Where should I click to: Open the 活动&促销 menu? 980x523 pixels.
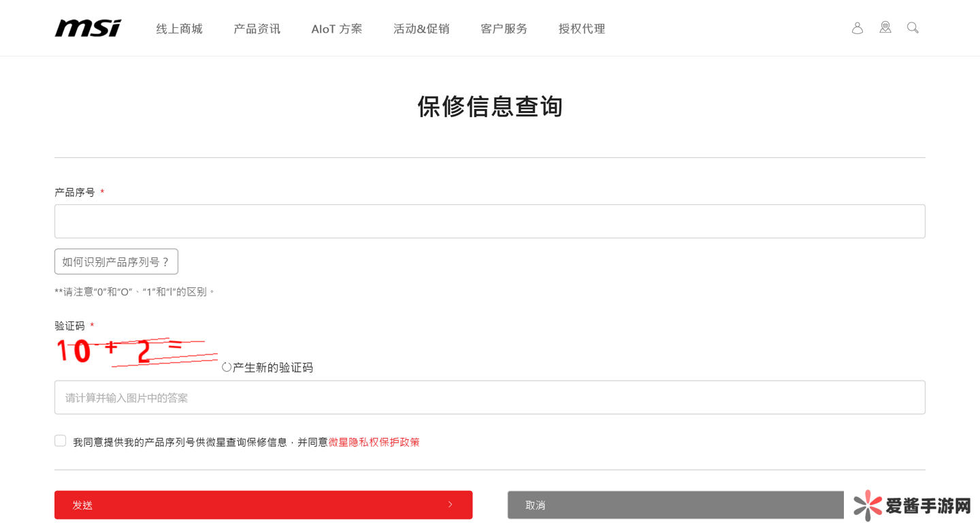421,29
